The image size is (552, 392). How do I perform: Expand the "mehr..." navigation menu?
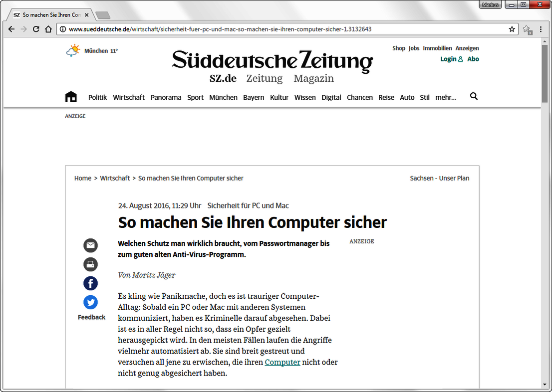click(446, 97)
